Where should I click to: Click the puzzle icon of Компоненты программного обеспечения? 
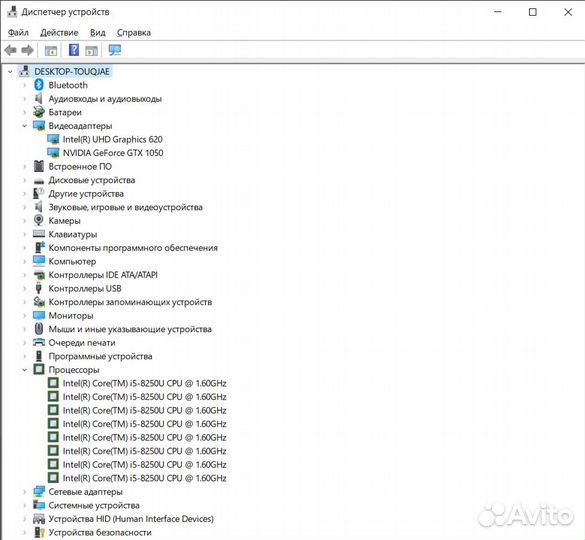pyautogui.click(x=39, y=247)
